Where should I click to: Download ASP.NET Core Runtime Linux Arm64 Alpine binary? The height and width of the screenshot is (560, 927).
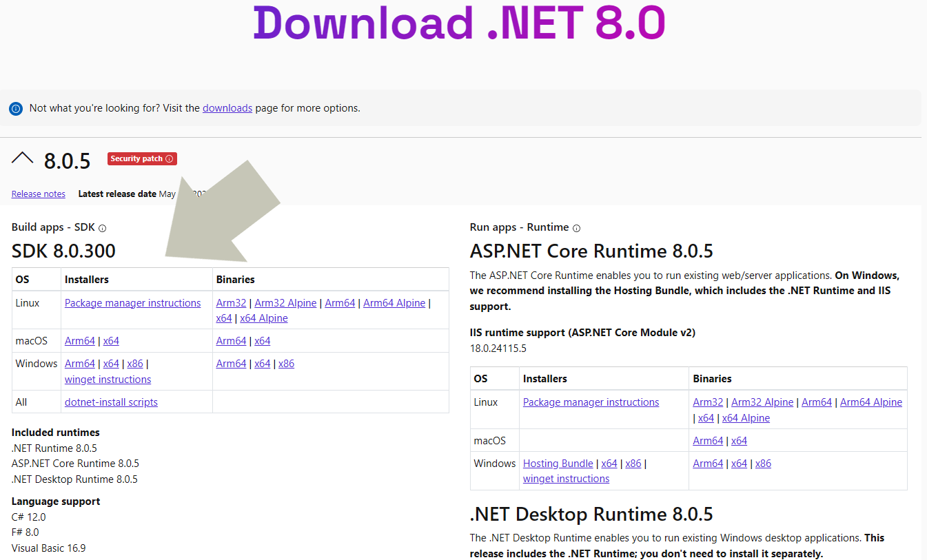[871, 402]
